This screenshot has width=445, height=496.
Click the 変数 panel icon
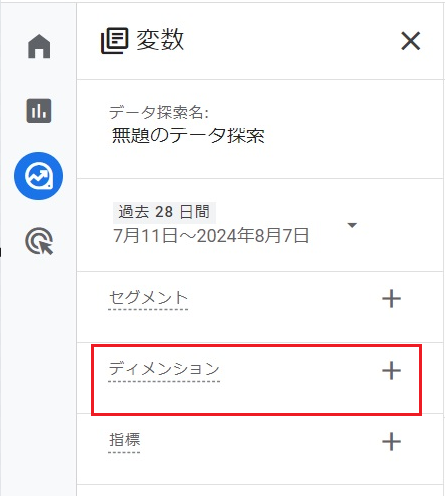tap(114, 41)
